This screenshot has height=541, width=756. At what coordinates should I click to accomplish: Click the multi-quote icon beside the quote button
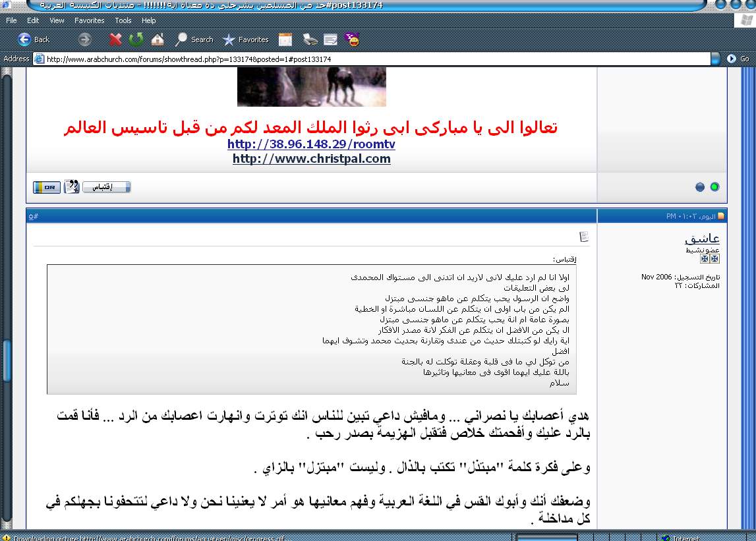click(71, 187)
